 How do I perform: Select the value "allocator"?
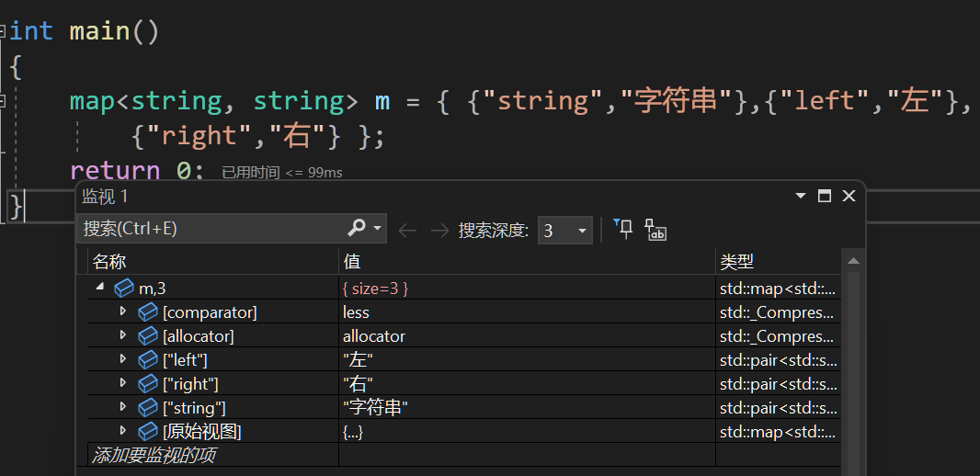(374, 336)
